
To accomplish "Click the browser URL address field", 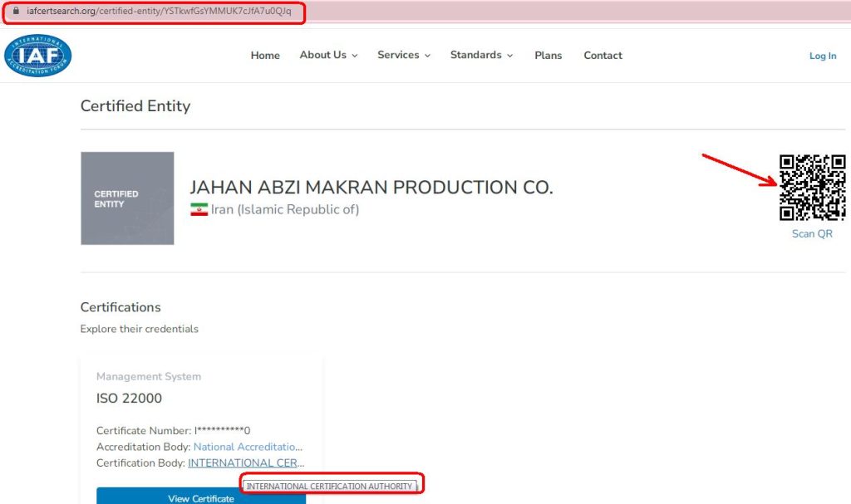I will [x=159, y=11].
